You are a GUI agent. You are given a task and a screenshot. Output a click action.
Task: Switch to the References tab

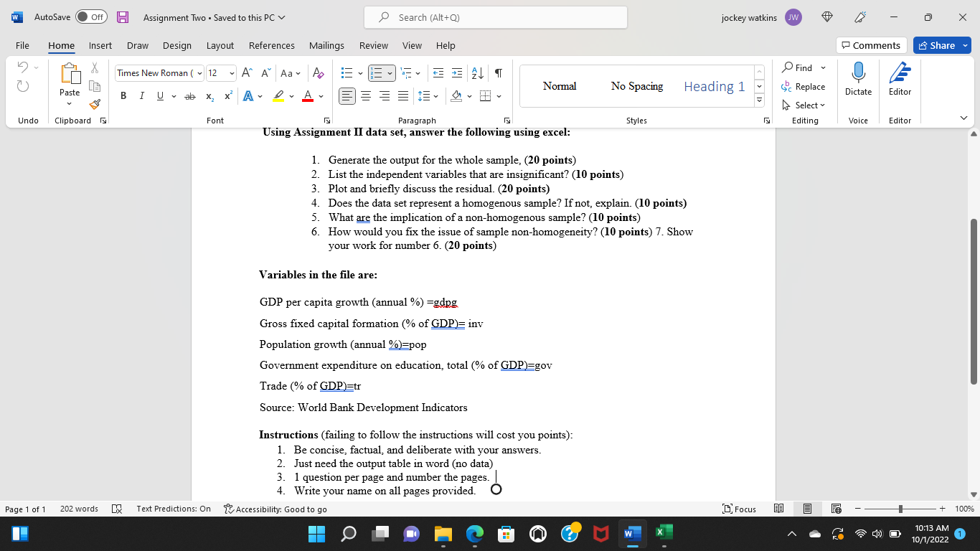[271, 45]
